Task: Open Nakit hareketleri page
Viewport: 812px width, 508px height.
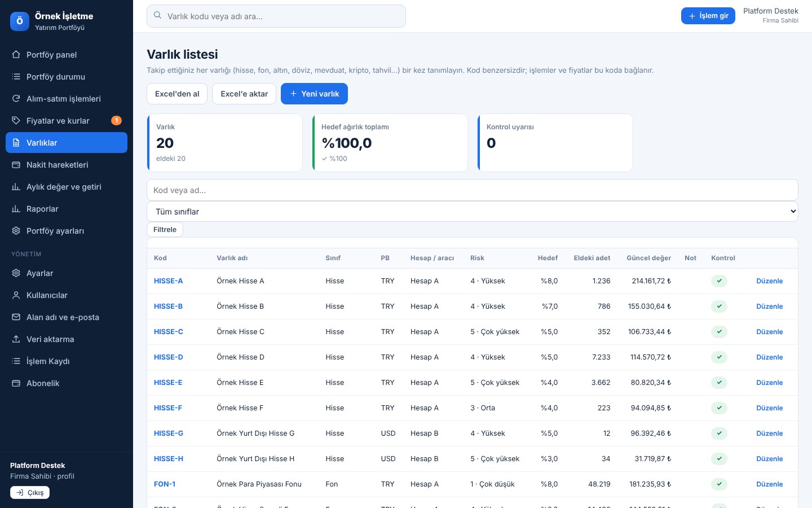Action: [67, 165]
